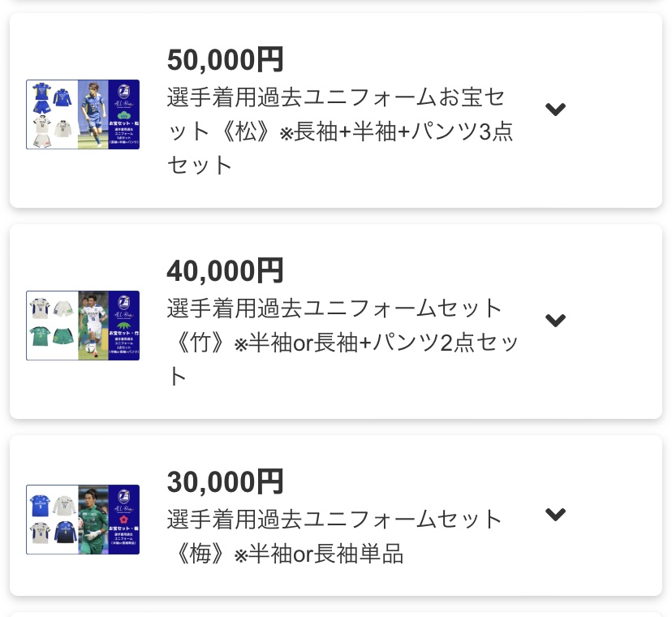The image size is (672, 617).
Task: Expand the 50,000円 reward card chevron
Action: [555, 110]
